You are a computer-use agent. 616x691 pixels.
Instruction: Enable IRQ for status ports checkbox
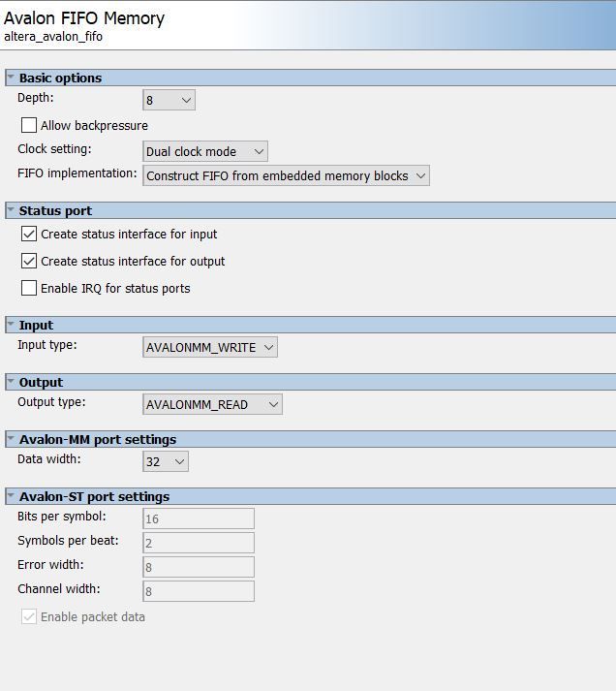[x=29, y=288]
